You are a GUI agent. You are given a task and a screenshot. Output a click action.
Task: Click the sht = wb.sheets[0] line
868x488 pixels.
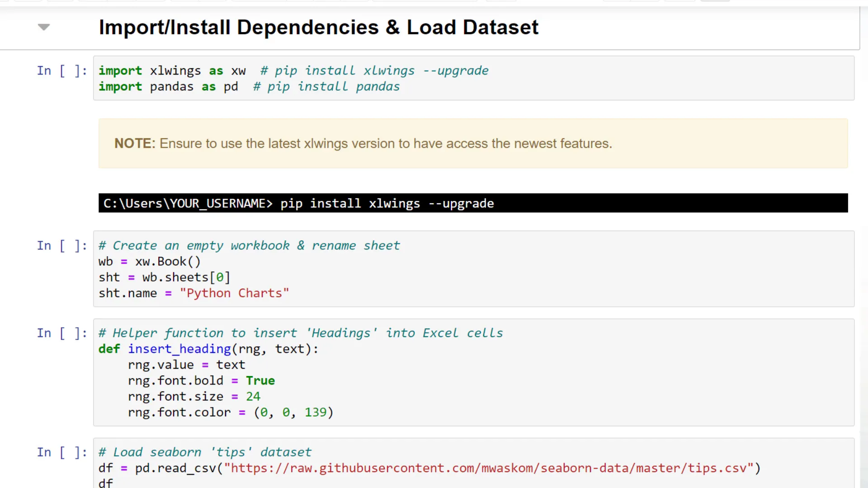pyautogui.click(x=164, y=277)
